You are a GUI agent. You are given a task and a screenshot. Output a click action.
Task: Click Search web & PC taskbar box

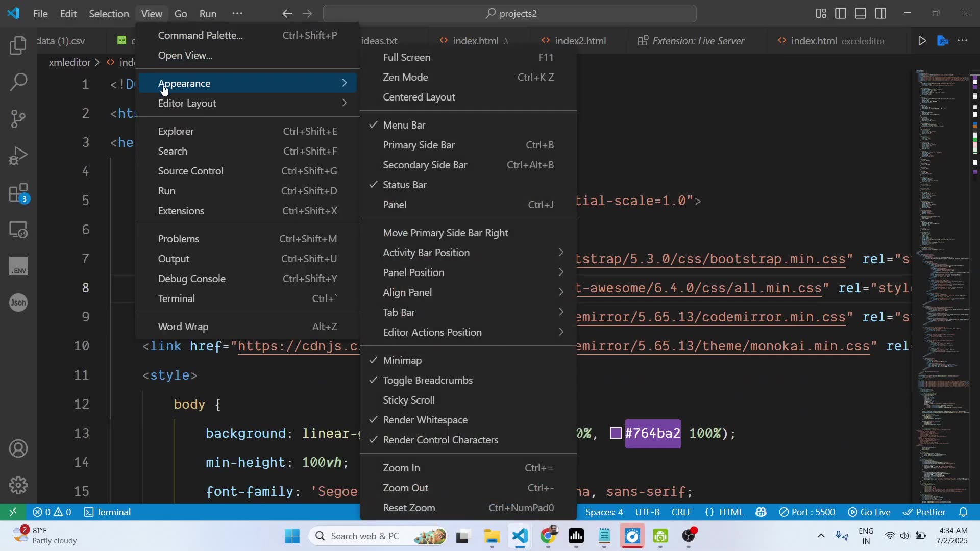(378, 536)
